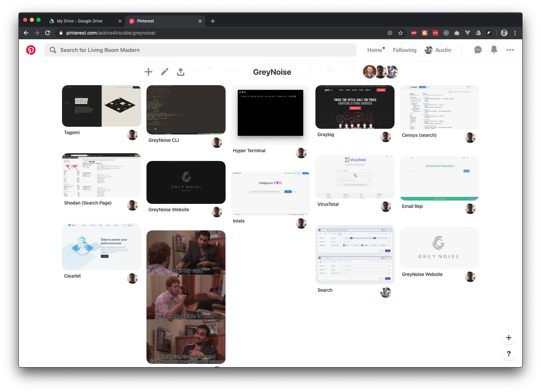
Task: Open the Parks and Rec meme pin
Action: (x=186, y=297)
